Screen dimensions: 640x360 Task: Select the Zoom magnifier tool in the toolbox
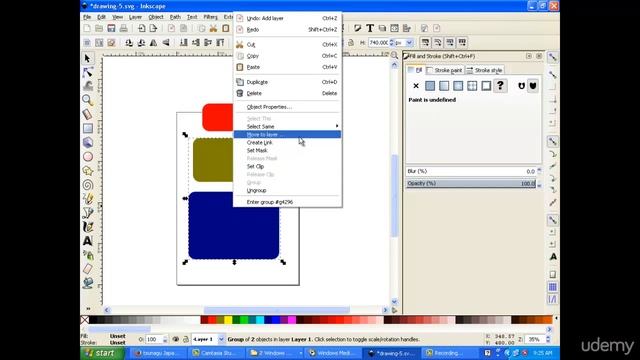[x=87, y=100]
